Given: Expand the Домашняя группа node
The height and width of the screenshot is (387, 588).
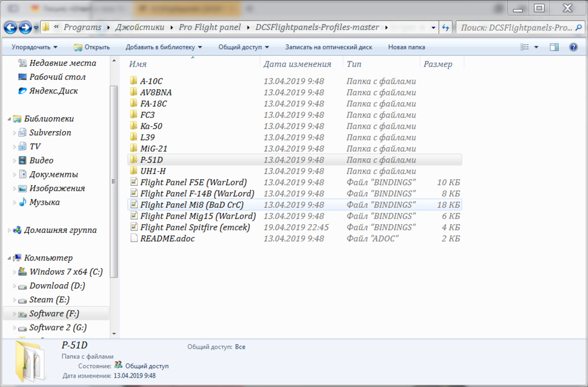Looking at the screenshot, I should [9, 230].
